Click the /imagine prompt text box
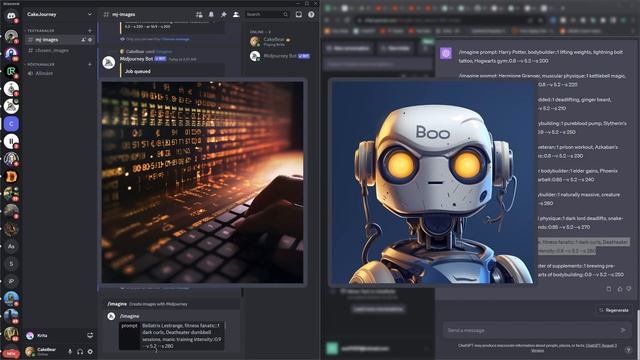640x360 pixels. tap(182, 336)
